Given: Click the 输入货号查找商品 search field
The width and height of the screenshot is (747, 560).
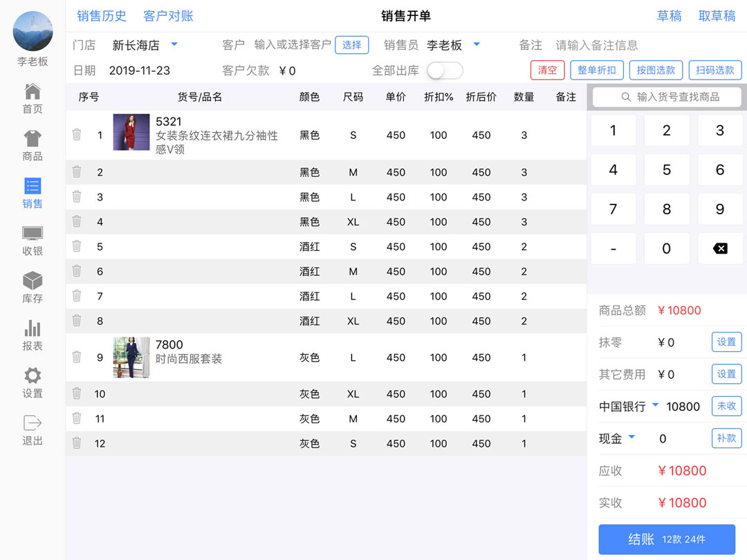Looking at the screenshot, I should [x=667, y=97].
